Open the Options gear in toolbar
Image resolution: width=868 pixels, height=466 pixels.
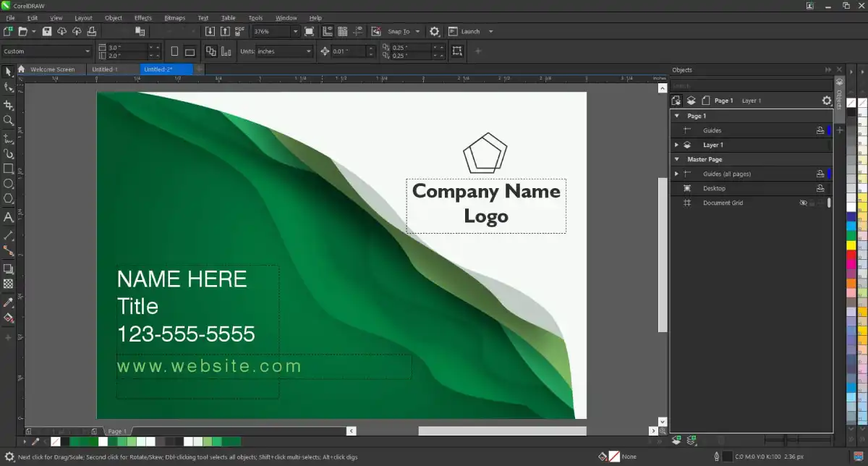coord(434,32)
